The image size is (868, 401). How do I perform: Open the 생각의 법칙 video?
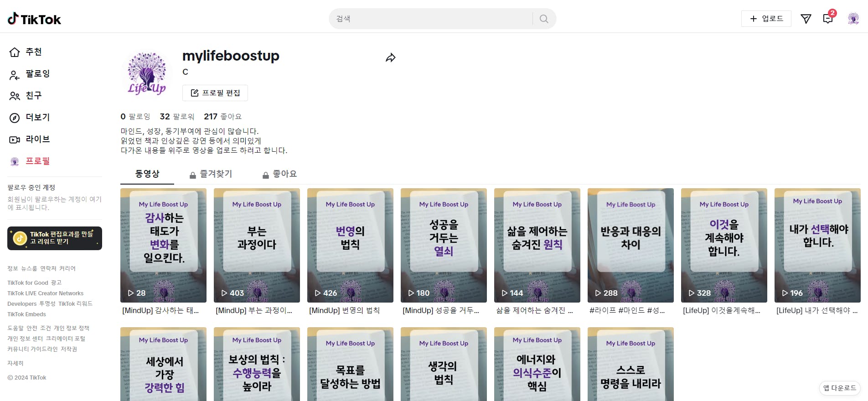pos(444,364)
